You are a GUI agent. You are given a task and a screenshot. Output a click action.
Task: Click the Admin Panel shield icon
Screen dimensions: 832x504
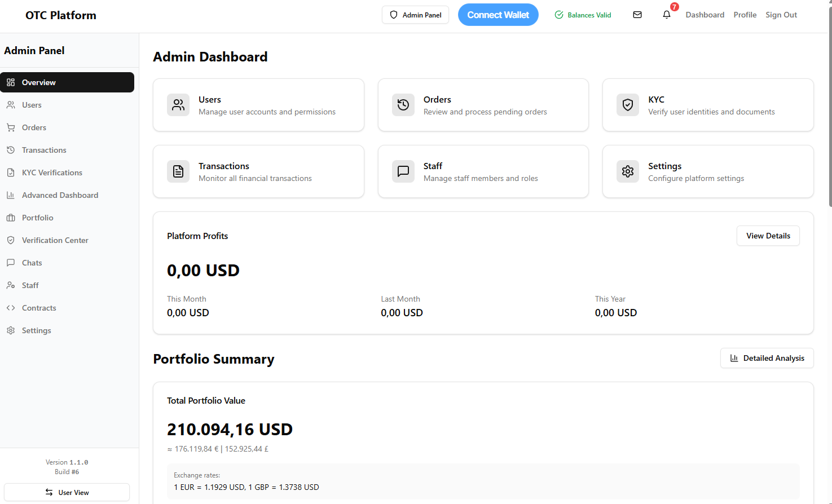click(x=393, y=15)
